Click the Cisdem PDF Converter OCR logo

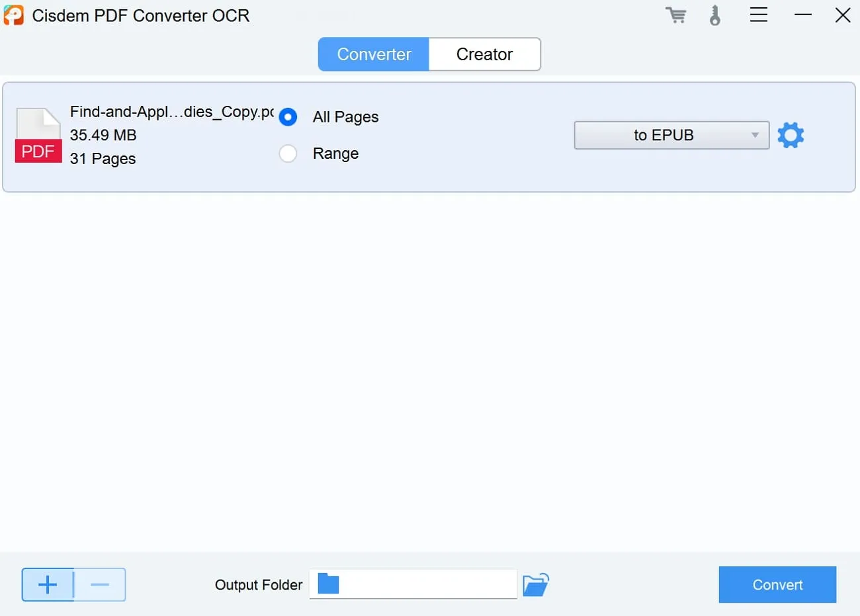click(x=13, y=15)
